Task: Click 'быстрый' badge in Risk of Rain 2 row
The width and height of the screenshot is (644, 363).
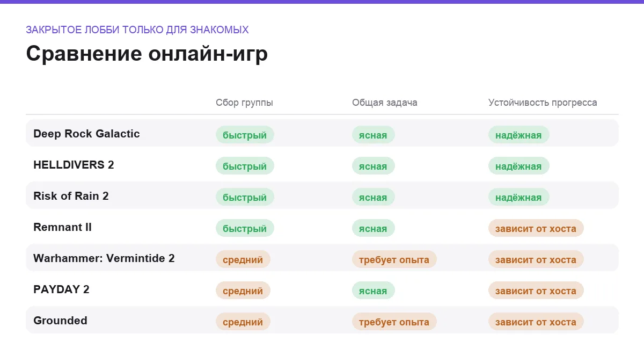Action: (245, 197)
